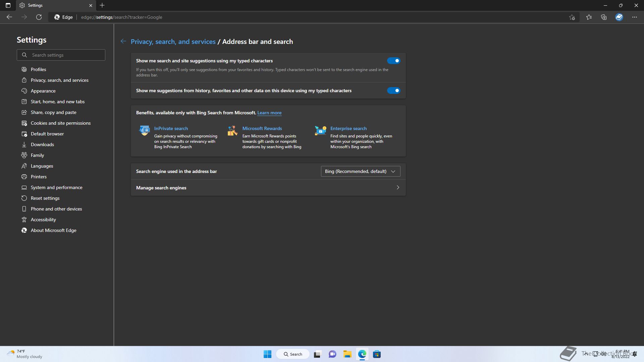The width and height of the screenshot is (644, 362).
Task: Click the Privacy, search, and services breadcrumb
Action: coord(173,42)
